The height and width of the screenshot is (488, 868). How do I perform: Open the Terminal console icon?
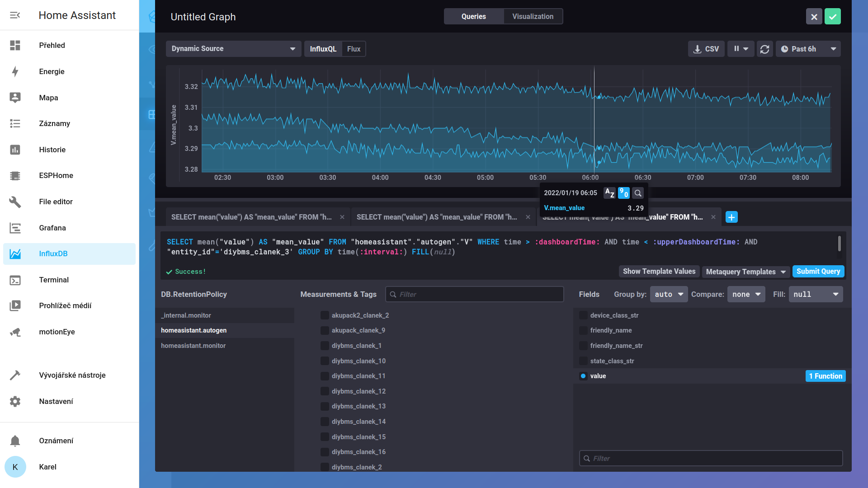click(x=15, y=280)
